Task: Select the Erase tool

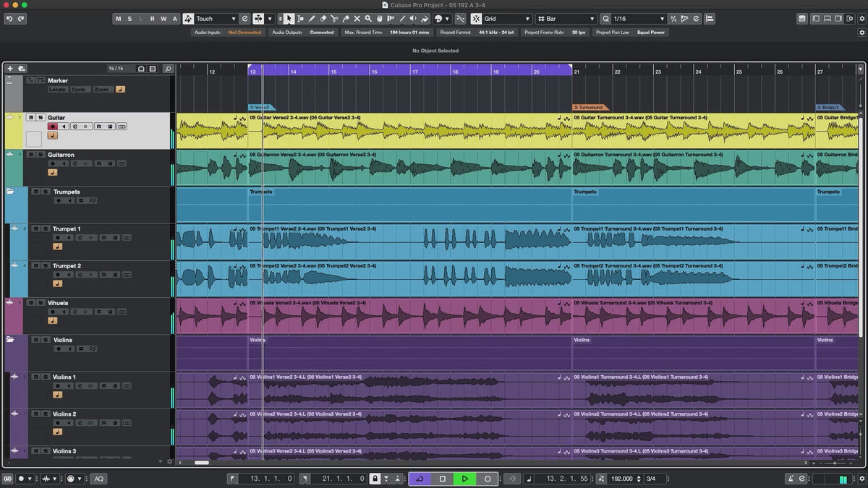Action: [323, 19]
